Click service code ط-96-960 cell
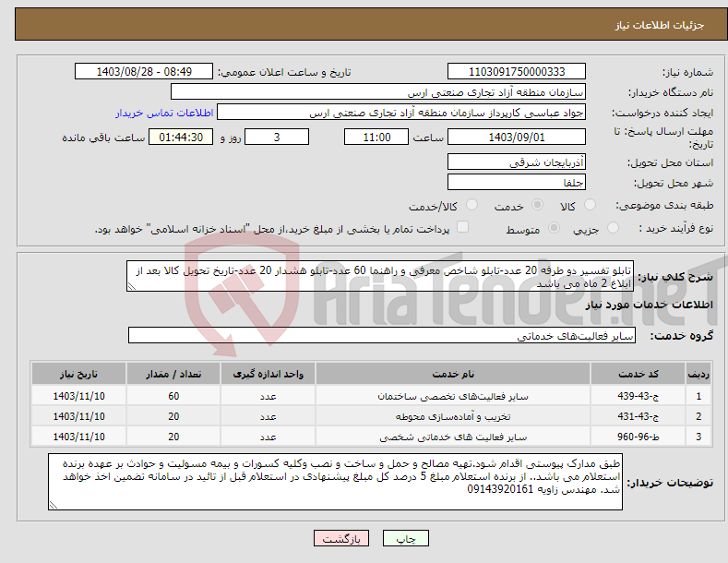This screenshot has height=563, width=728. coord(638,437)
